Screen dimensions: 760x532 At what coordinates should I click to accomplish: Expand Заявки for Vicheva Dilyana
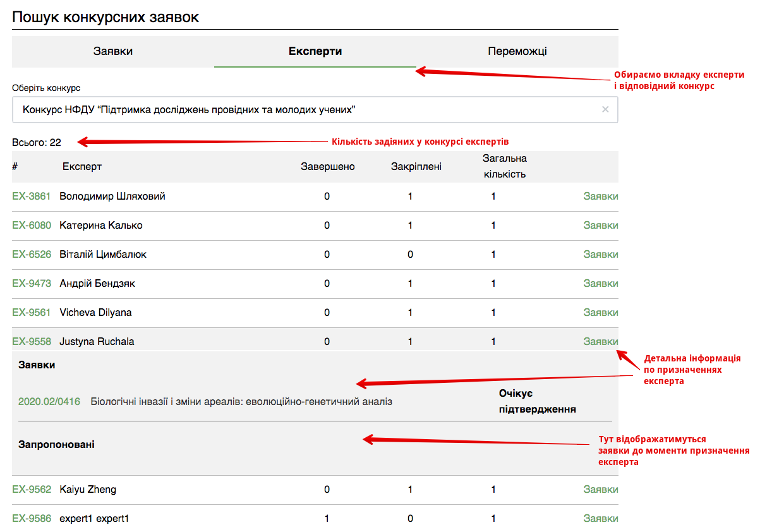click(x=600, y=313)
